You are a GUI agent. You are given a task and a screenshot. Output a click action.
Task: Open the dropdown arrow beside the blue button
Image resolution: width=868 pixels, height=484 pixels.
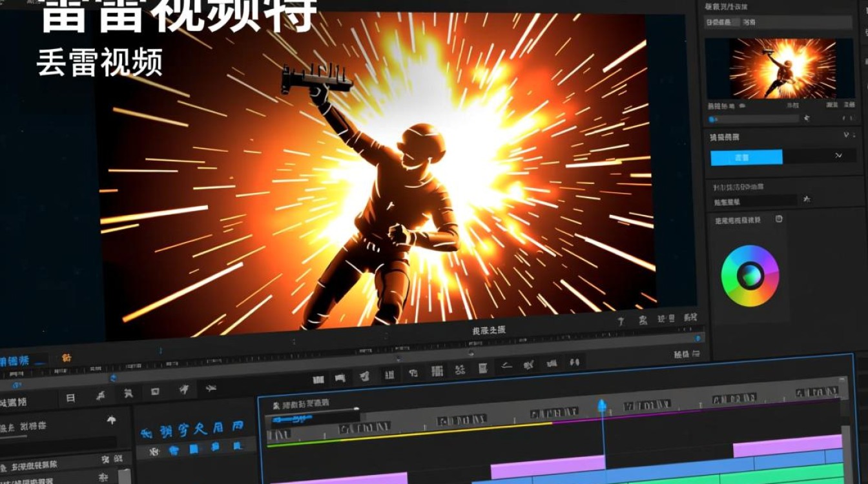point(838,156)
